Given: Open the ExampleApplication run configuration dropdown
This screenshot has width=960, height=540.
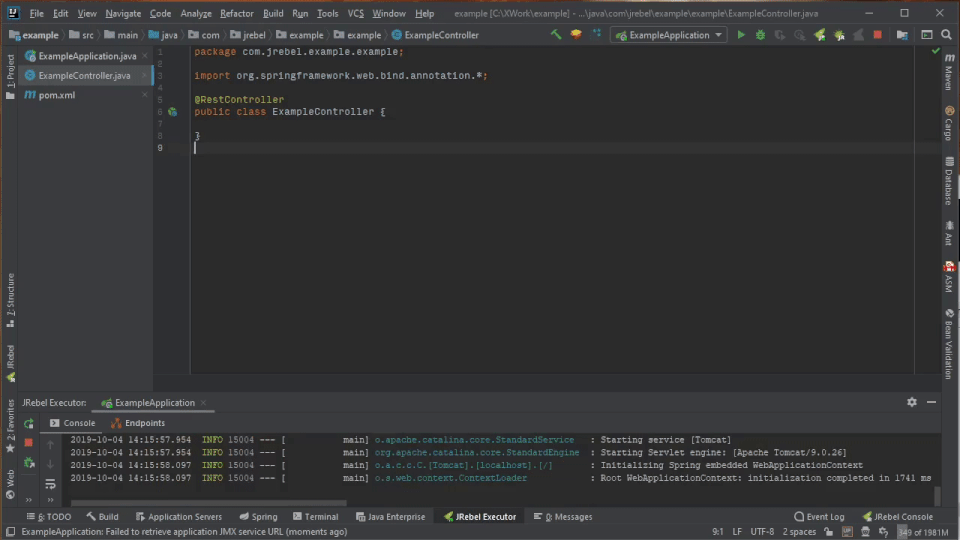Looking at the screenshot, I should click(669, 35).
